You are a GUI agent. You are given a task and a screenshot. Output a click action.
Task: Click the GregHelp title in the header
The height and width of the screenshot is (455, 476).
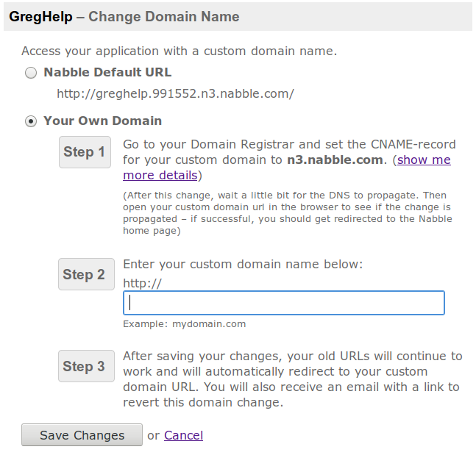pos(40,16)
